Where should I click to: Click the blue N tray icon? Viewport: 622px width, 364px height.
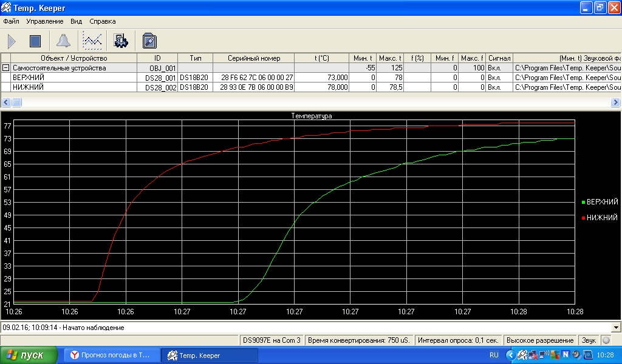(x=566, y=354)
